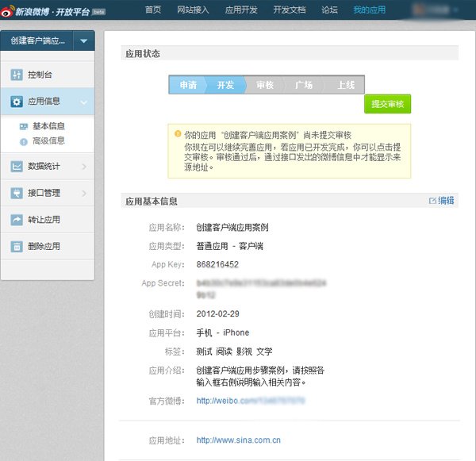Open 我的应用 in top navigation
This screenshot has width=476, height=461.
[369, 10]
